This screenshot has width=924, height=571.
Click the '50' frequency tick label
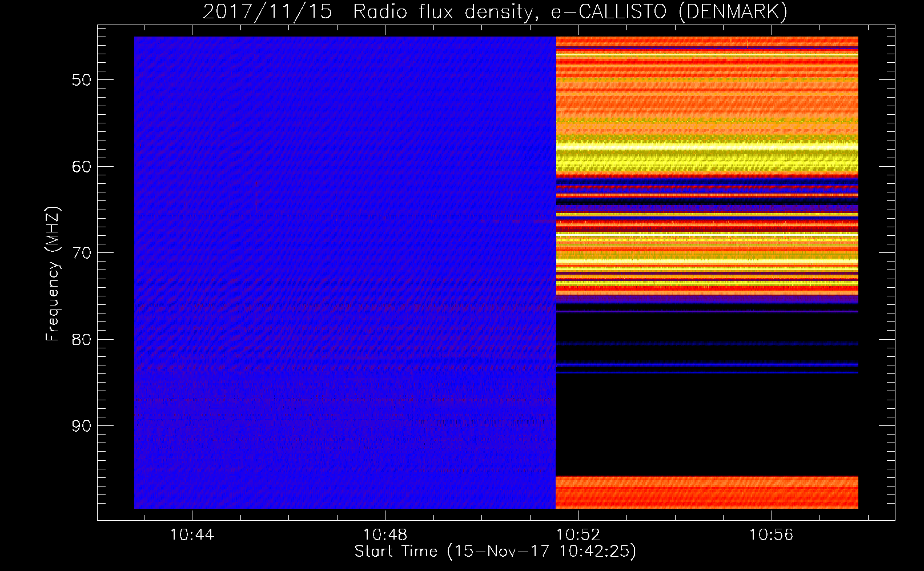click(81, 80)
